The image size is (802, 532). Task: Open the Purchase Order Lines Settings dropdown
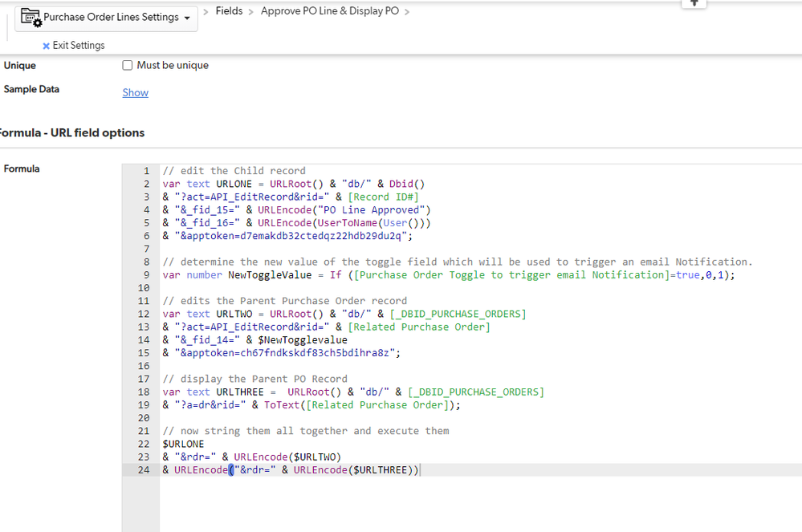[x=107, y=18]
